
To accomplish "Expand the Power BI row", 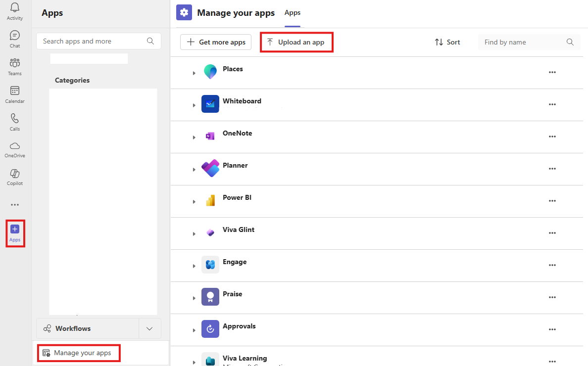I will pyautogui.click(x=194, y=202).
